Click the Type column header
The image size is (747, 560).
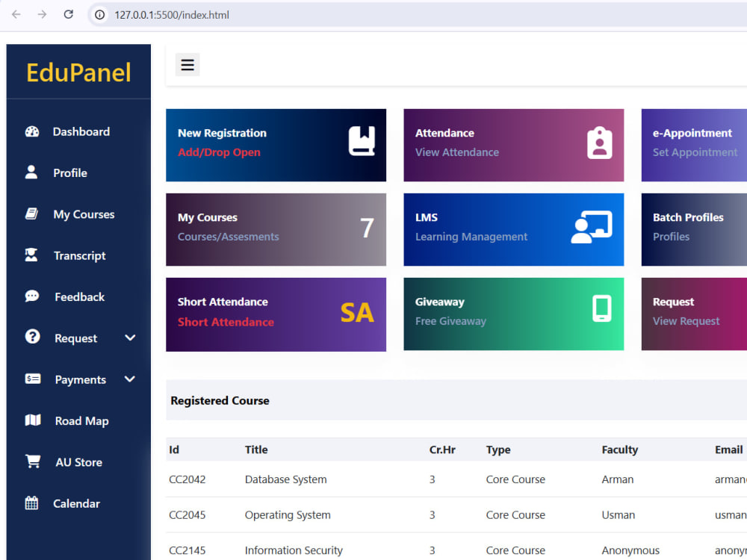coord(498,450)
